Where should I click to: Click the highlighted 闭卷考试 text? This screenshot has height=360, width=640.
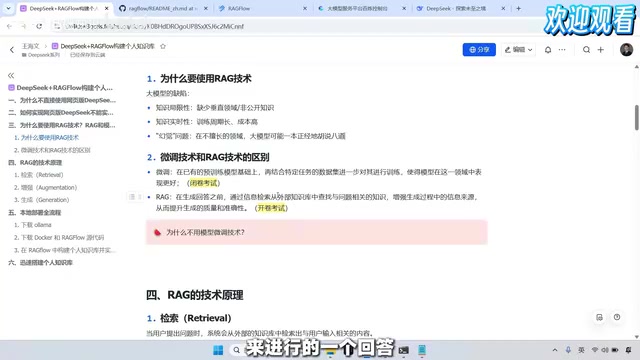[204, 183]
